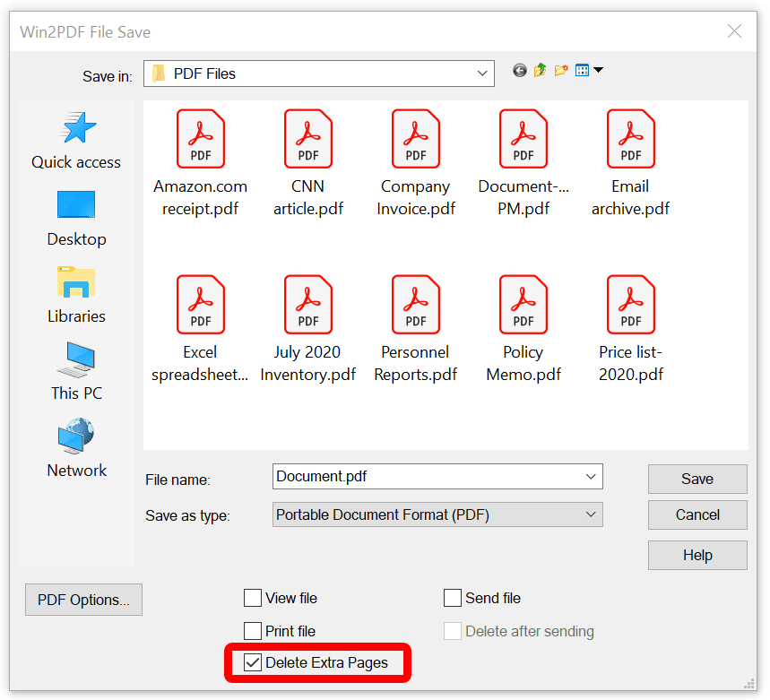Viewport: 770px width, 700px height.
Task: Select CNN article.pdf file icon
Action: [307, 138]
